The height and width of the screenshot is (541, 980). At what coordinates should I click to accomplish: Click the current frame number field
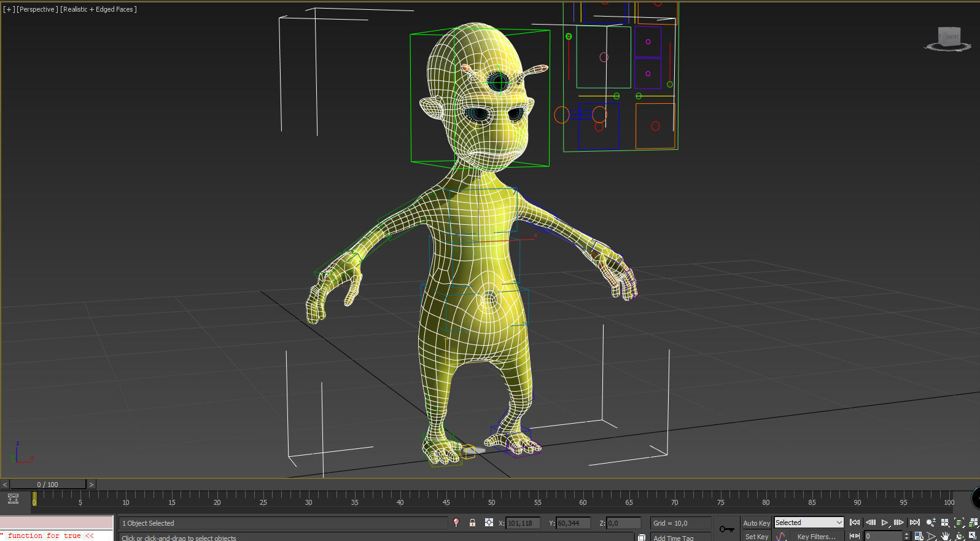point(883,536)
